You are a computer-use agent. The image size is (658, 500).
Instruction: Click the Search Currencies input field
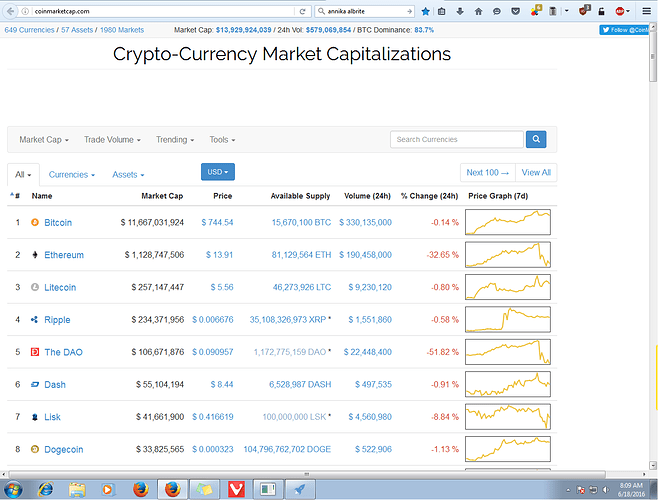tap(457, 139)
